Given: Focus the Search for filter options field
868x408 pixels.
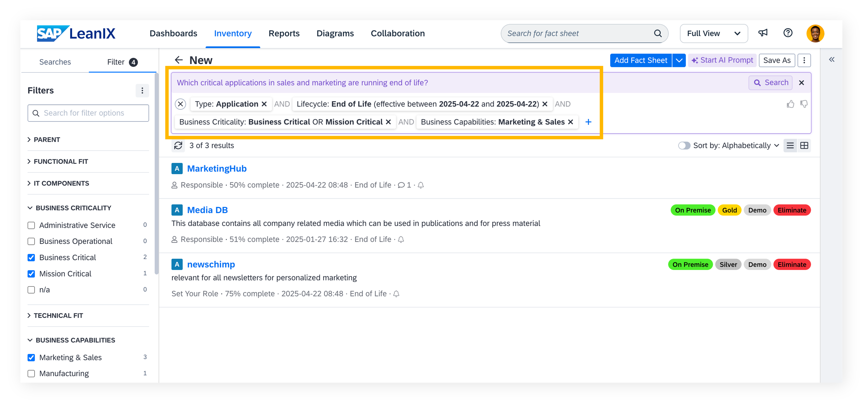Looking at the screenshot, I should (x=88, y=113).
